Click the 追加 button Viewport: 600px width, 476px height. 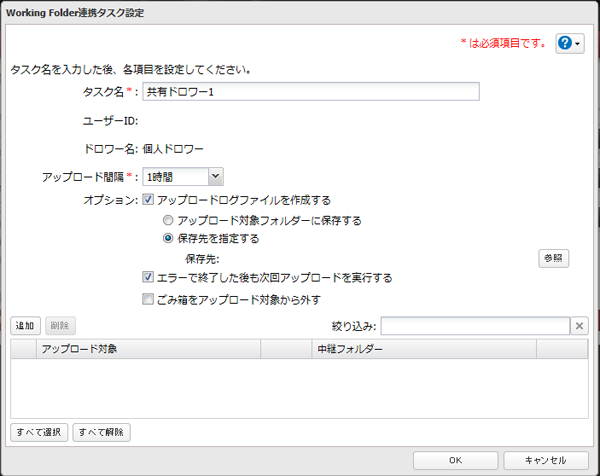pos(25,326)
